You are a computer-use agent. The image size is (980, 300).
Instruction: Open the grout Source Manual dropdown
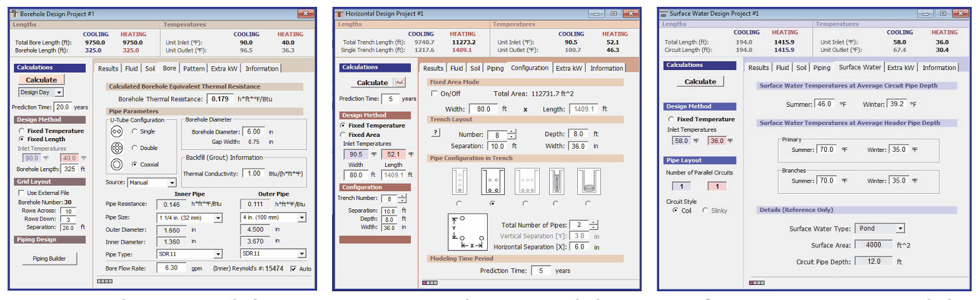point(152,182)
